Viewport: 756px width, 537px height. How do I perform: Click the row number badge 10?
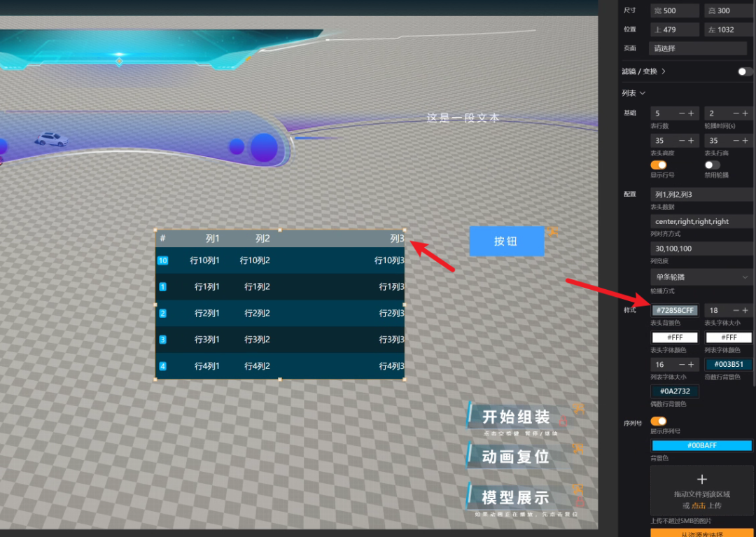(x=162, y=260)
